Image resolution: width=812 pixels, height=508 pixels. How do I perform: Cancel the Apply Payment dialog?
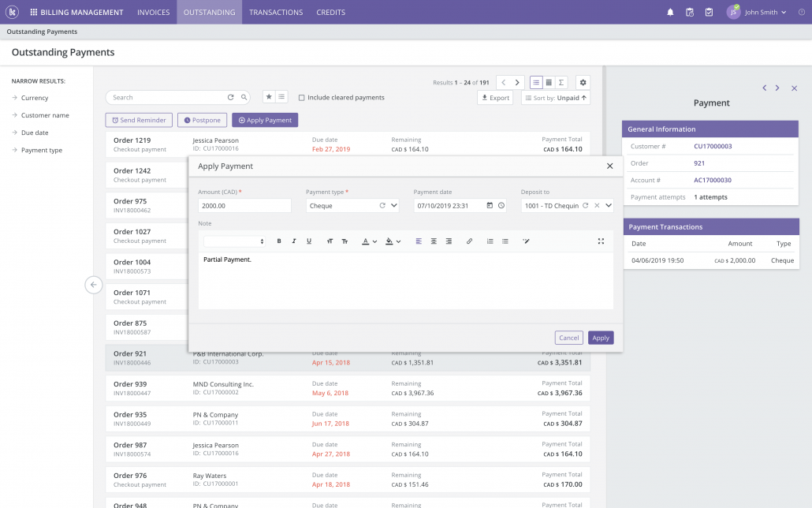(x=568, y=338)
